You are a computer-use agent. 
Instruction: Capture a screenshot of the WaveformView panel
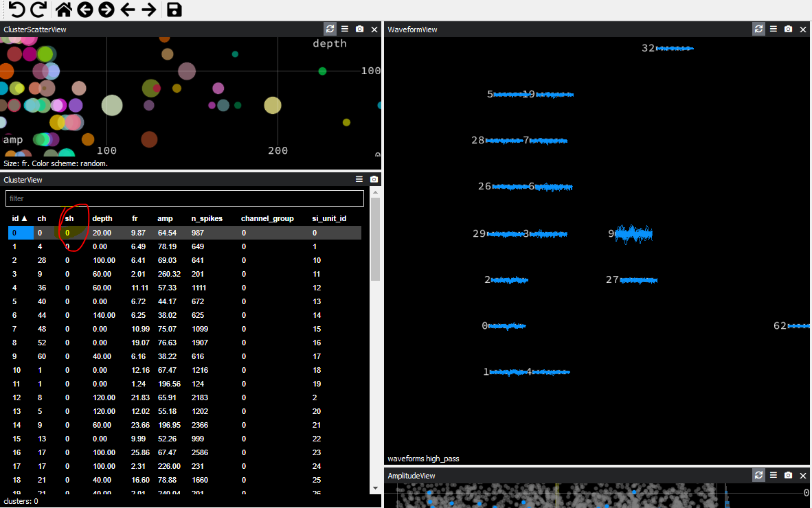[x=788, y=29]
